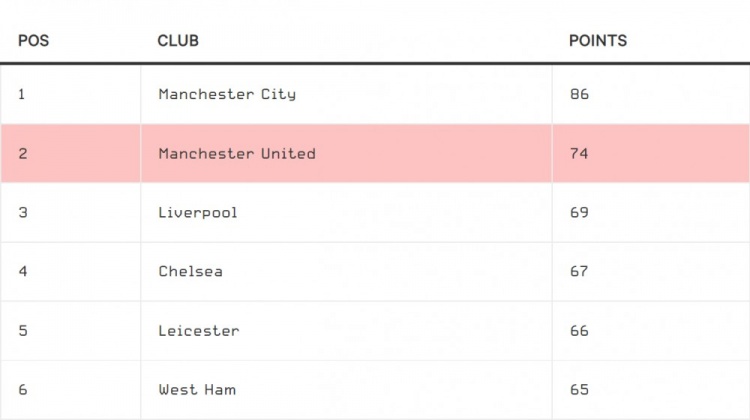
Task: Click the 66 points value
Action: (x=579, y=331)
